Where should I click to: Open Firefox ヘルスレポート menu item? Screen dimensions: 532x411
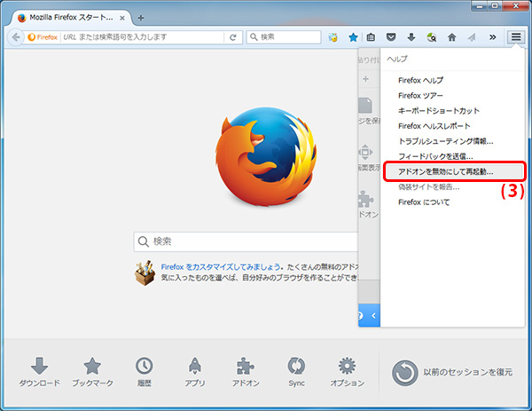[x=434, y=126]
